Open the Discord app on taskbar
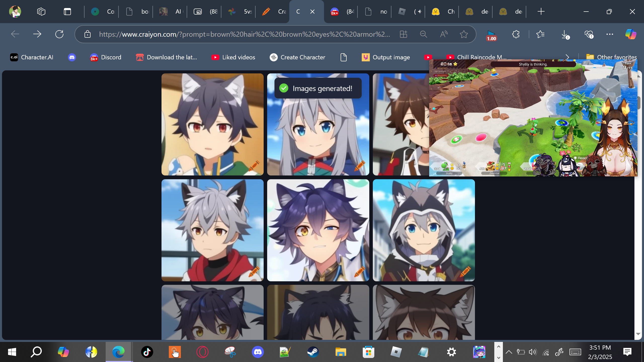 (x=258, y=352)
